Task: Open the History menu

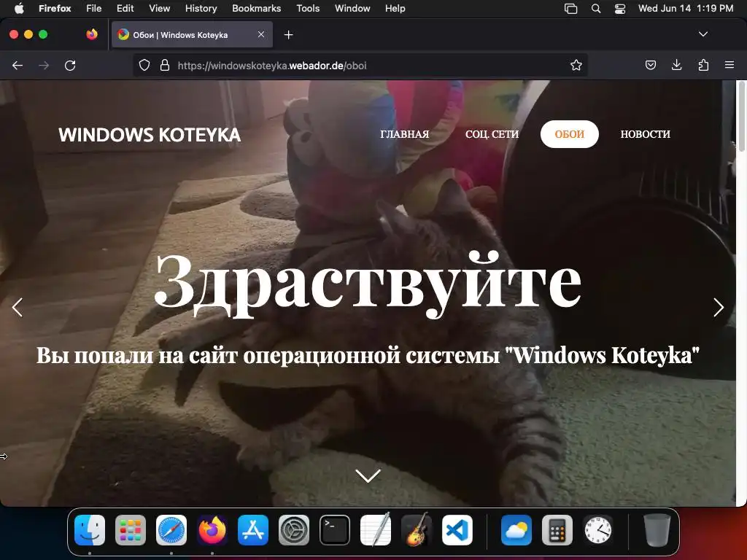Action: click(201, 8)
